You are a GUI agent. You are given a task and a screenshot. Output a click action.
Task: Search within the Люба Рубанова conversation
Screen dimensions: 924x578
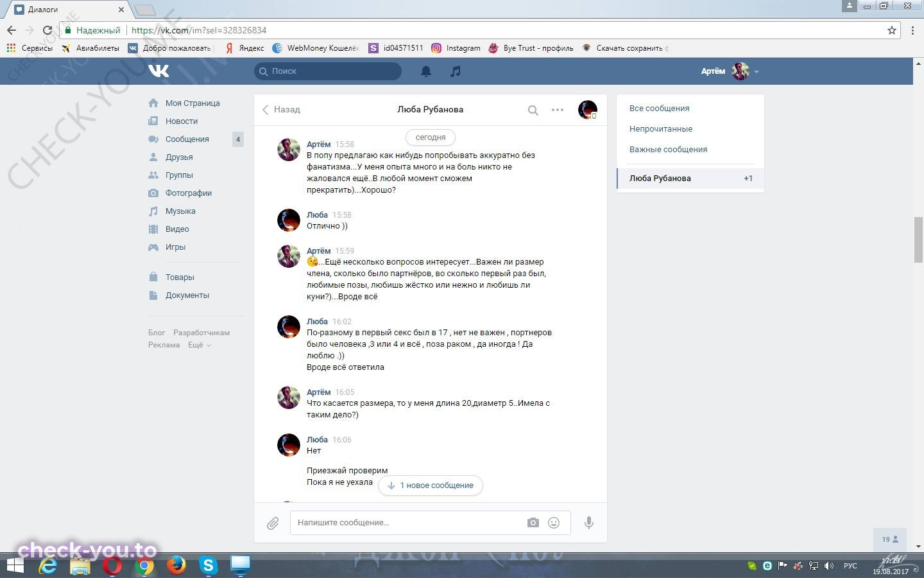(533, 110)
